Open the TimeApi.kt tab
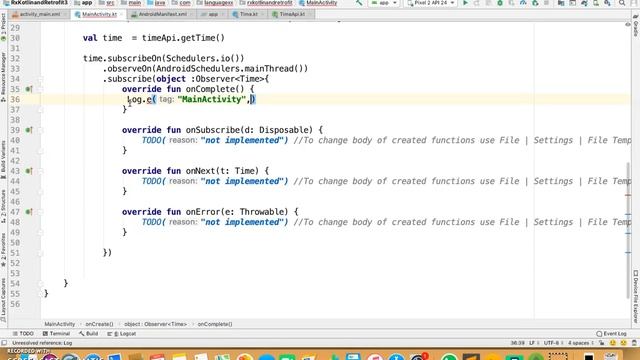Viewport: 640px width, 360px height. (x=291, y=14)
